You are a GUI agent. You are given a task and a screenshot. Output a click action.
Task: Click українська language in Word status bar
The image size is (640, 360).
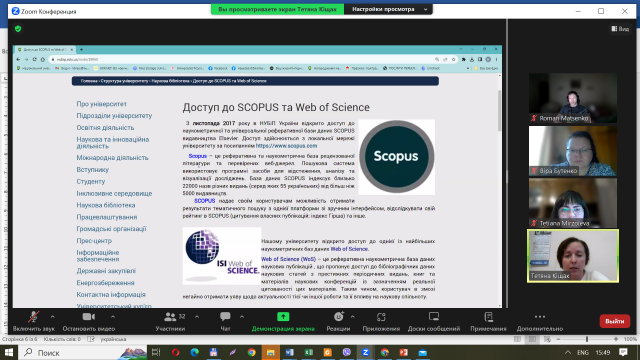[113, 339]
